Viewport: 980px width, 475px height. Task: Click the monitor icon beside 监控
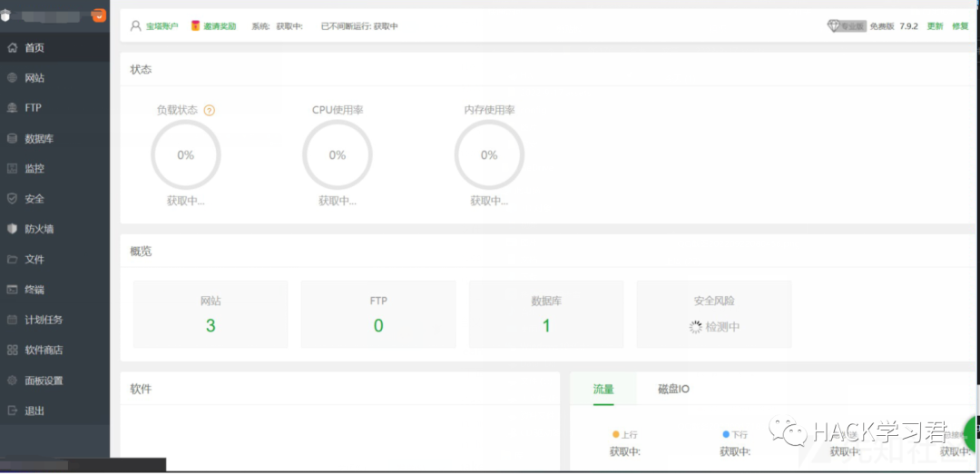click(x=12, y=168)
